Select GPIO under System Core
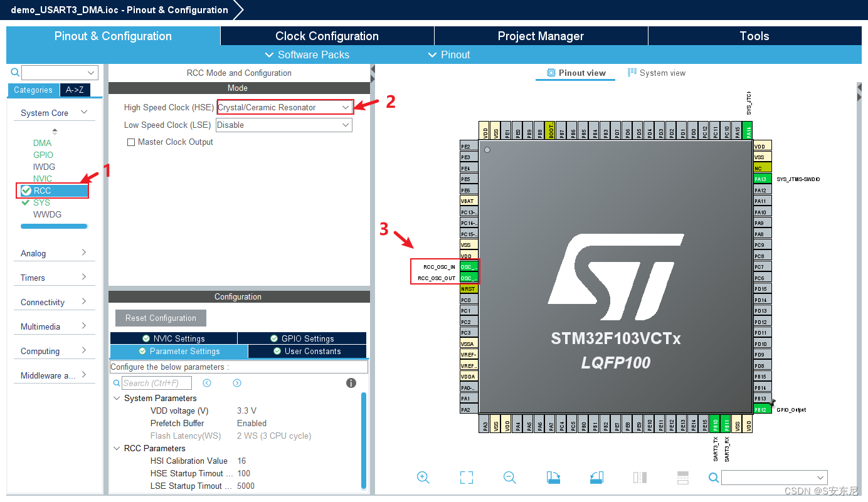 (x=41, y=155)
